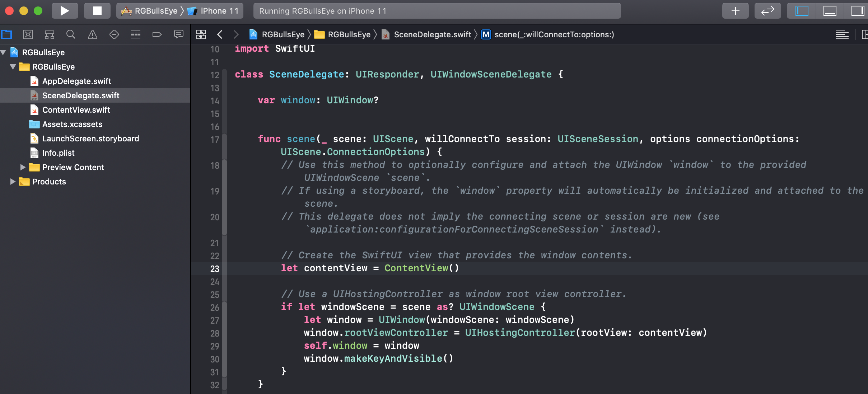
Task: Open ContentView.swift in the navigator
Action: [76, 110]
